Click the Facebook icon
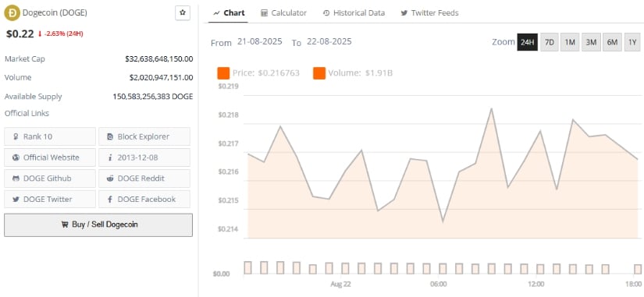Viewport: 644px width, 297px height. point(109,200)
